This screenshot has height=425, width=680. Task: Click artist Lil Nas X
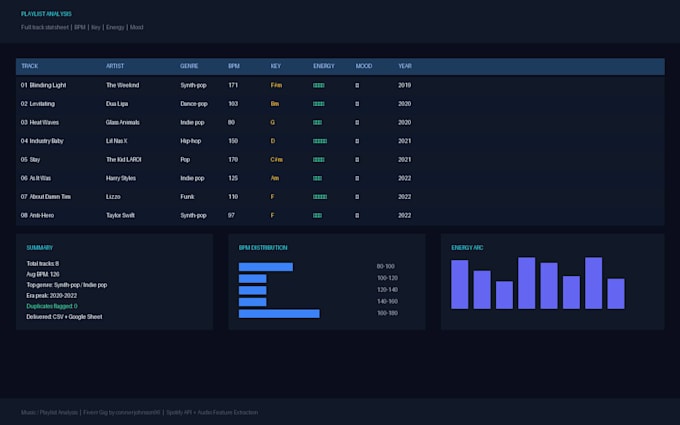coord(117,141)
